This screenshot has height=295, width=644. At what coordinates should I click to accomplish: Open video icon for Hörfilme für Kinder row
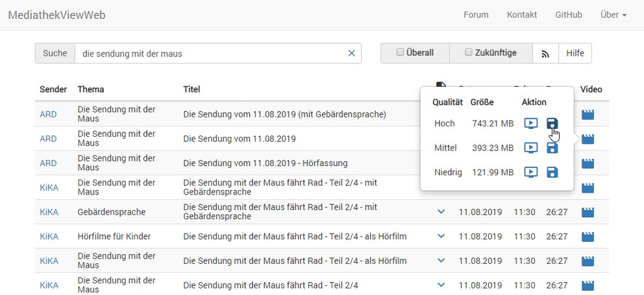point(588,237)
